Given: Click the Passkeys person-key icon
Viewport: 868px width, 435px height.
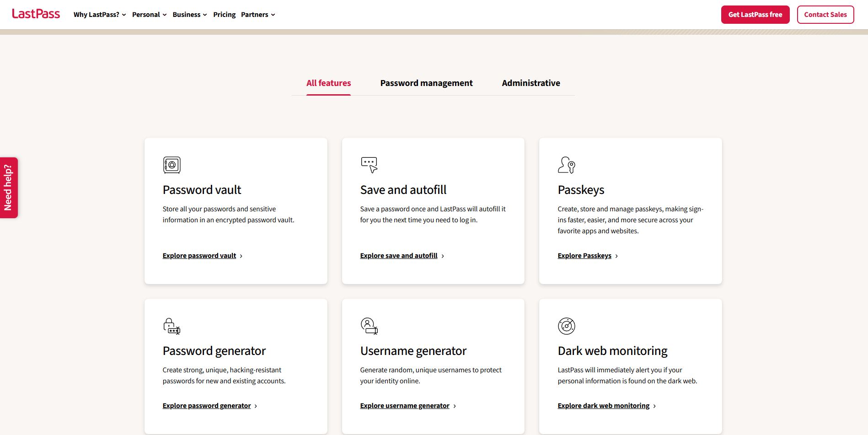Looking at the screenshot, I should (567, 165).
